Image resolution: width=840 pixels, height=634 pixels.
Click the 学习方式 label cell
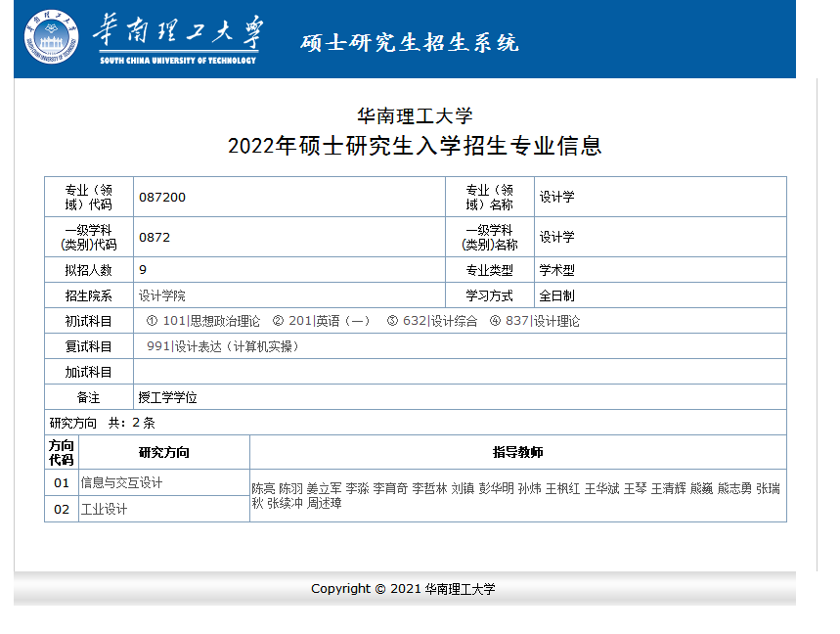pyautogui.click(x=490, y=295)
